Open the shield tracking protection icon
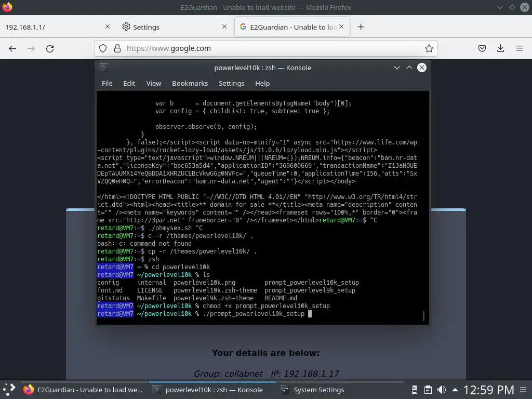532x399 pixels. (x=103, y=48)
